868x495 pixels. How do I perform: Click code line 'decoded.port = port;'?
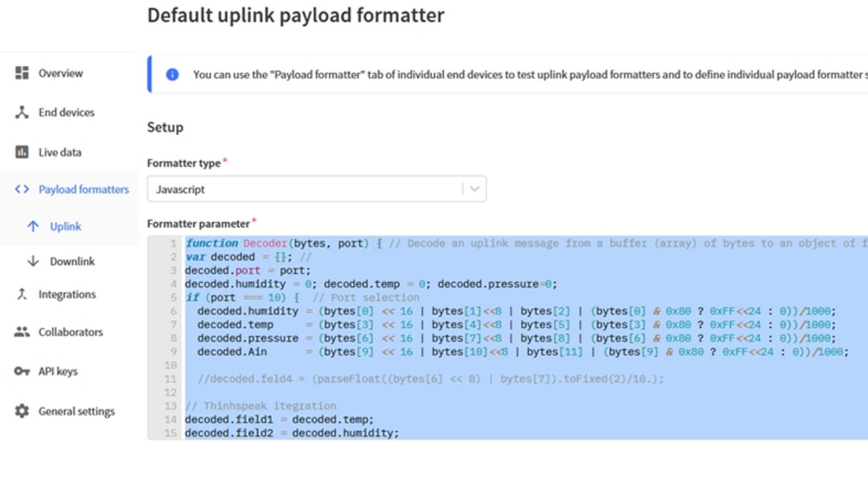click(x=248, y=270)
